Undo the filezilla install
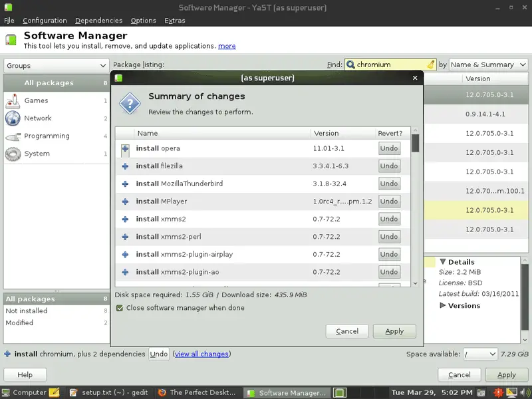Viewport: 532px width, 399px height. (x=389, y=166)
